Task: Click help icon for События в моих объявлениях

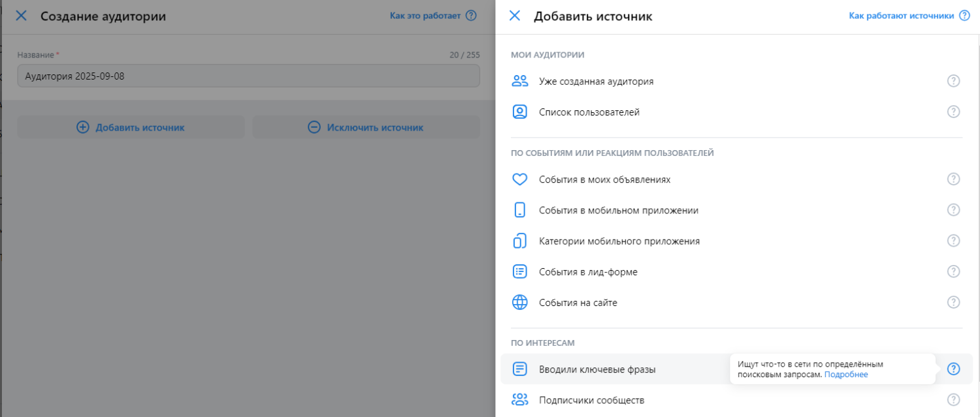Action: pyautogui.click(x=953, y=179)
